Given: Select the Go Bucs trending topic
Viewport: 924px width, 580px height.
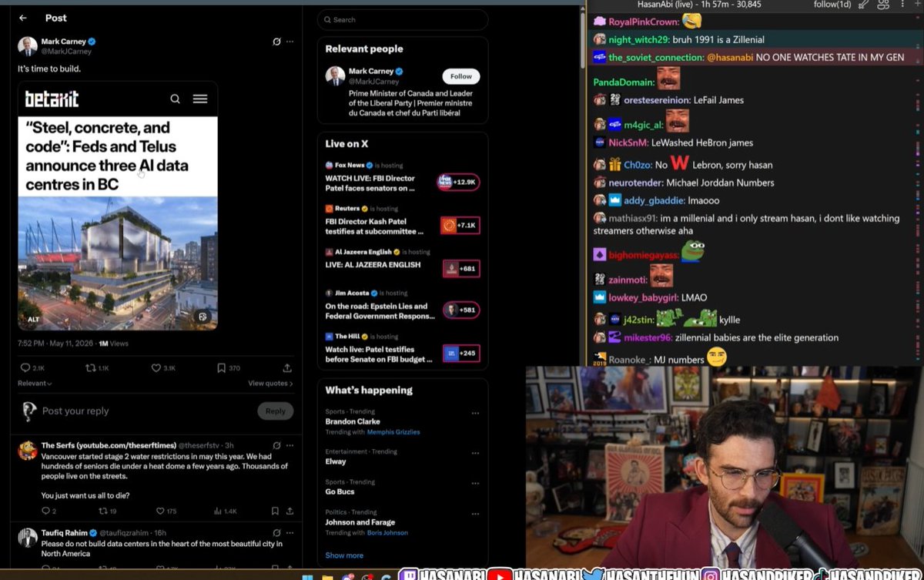Looking at the screenshot, I should (340, 491).
